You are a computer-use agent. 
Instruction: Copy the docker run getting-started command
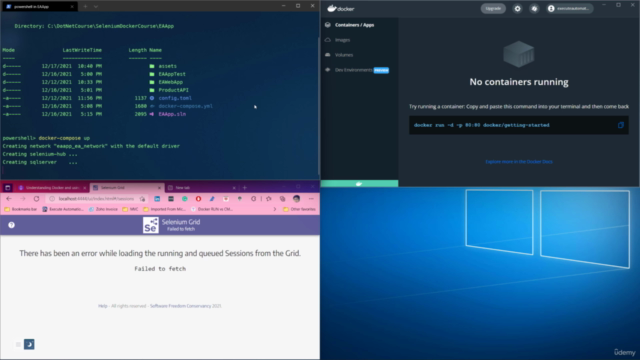pyautogui.click(x=620, y=125)
